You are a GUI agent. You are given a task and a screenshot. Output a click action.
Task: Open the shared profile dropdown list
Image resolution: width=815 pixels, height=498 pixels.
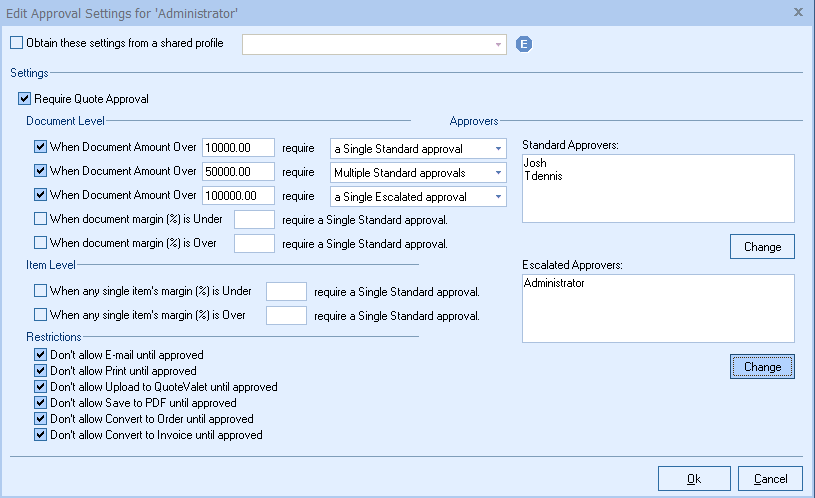(x=497, y=44)
